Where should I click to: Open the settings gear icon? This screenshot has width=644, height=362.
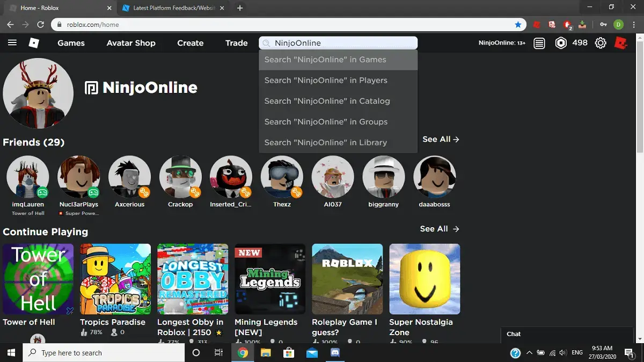tap(601, 44)
